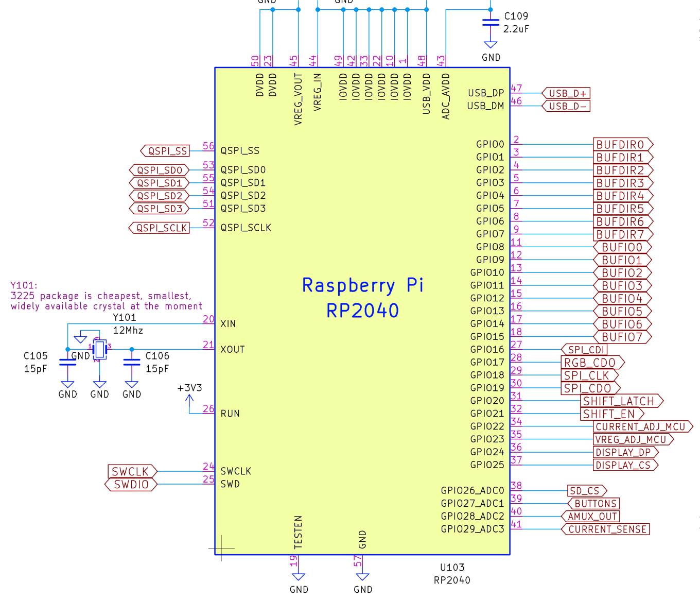Click the 'VREG_VOUT' pin name
The width and height of the screenshot is (700, 600).
coord(298,99)
